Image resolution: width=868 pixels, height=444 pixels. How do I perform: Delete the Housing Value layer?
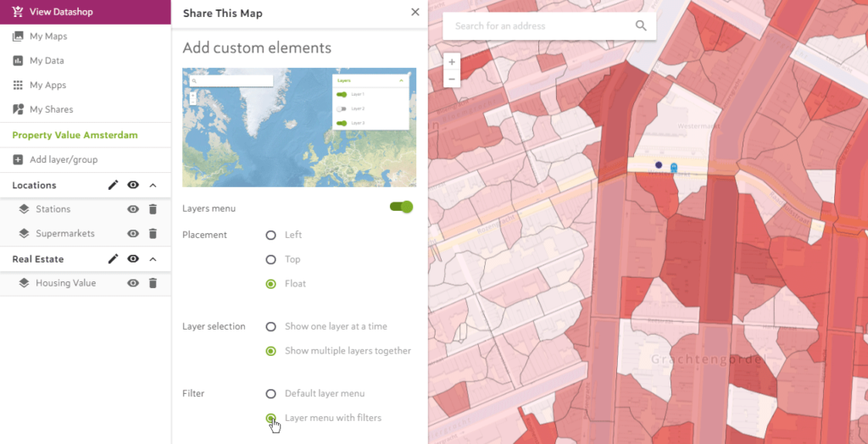[153, 283]
